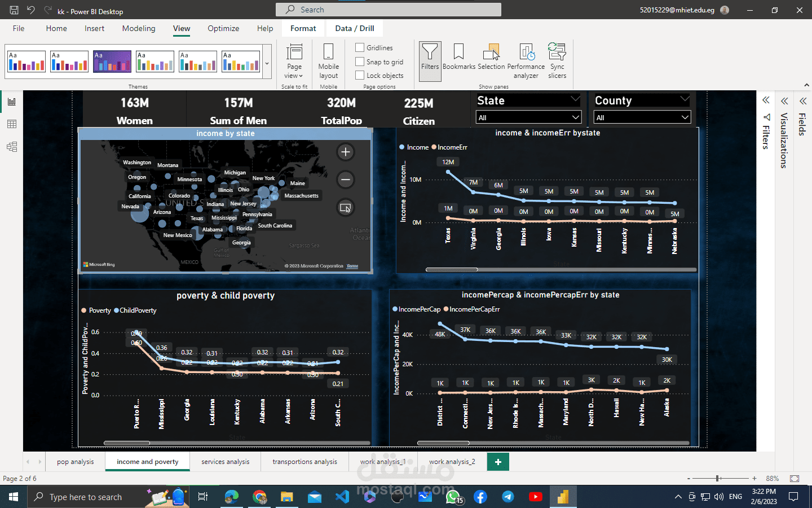
Task: Click the Sync slicers icon
Action: 557,61
